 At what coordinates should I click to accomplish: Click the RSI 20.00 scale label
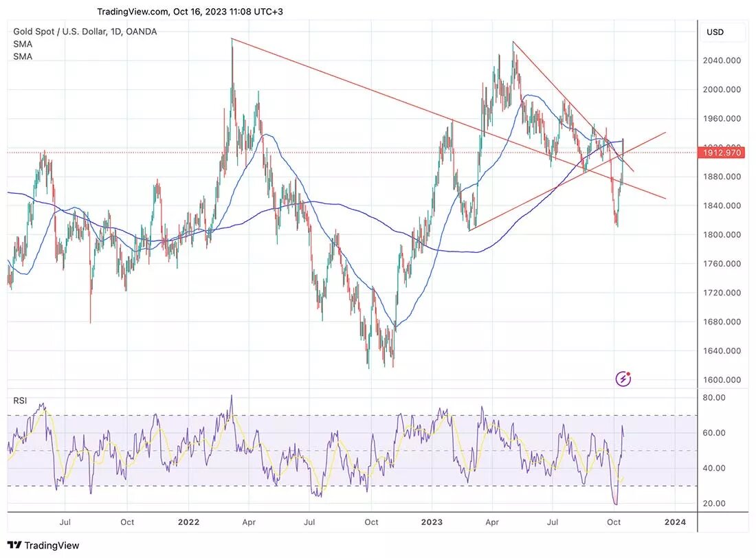[x=714, y=503]
